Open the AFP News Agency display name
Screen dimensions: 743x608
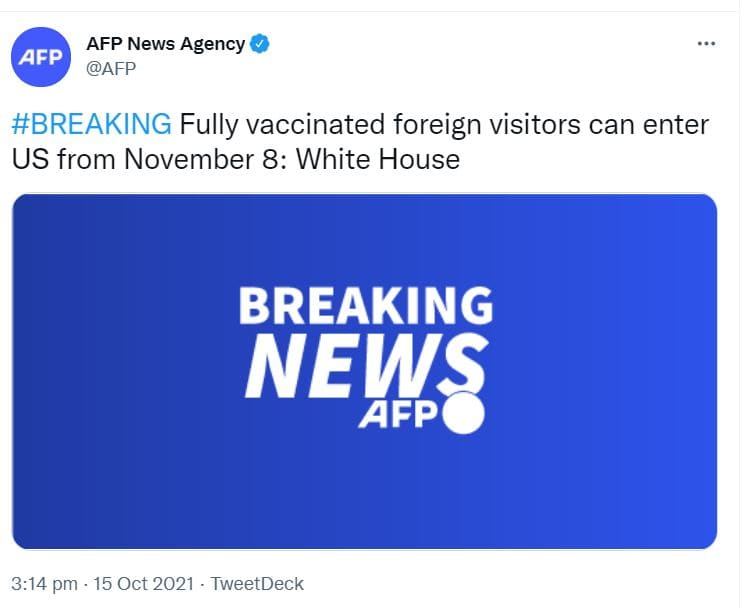pos(166,44)
